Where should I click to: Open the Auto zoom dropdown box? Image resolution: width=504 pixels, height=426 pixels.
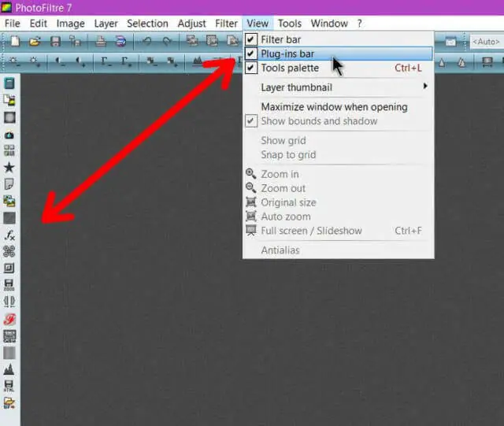click(487, 42)
